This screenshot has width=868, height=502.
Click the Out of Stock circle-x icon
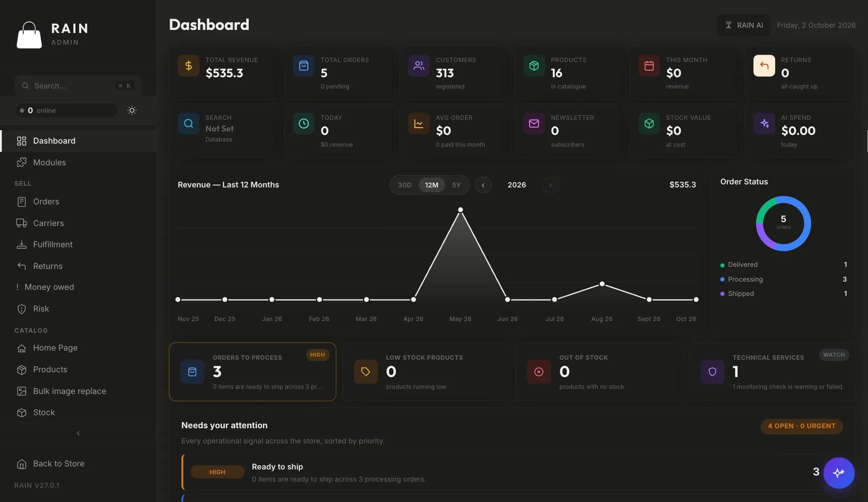click(x=539, y=372)
